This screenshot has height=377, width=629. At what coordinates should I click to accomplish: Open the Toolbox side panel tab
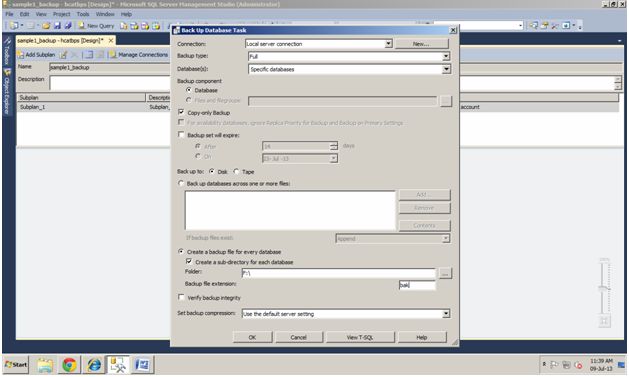tap(6, 51)
